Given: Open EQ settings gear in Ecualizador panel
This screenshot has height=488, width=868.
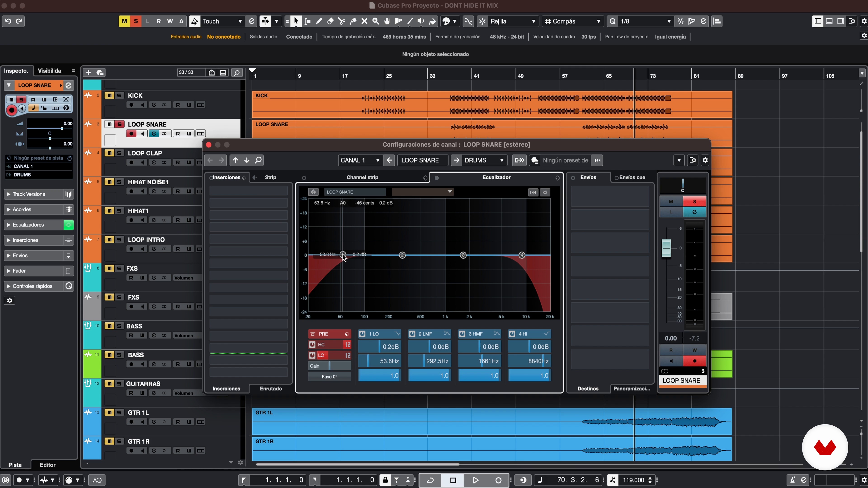Looking at the screenshot, I should click(545, 192).
